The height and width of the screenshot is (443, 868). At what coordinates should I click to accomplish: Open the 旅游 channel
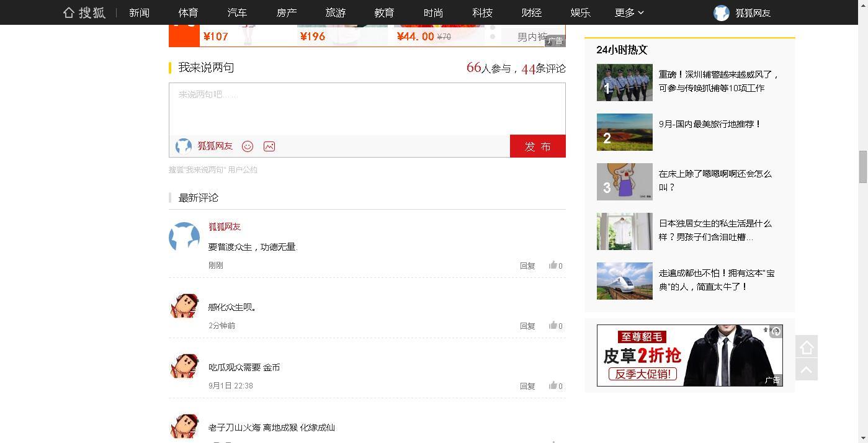[335, 12]
